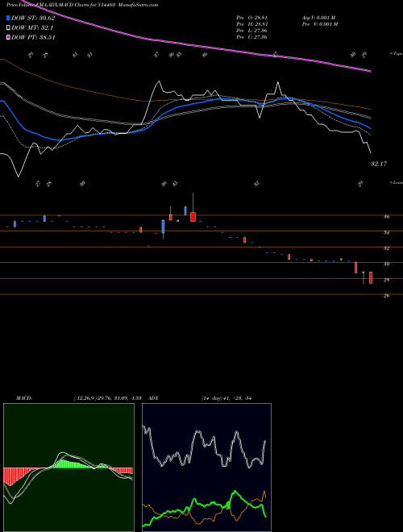This screenshot has width=403, height=532.
Task: Click the white DOW MT legend swatch
Action: coord(8,27)
